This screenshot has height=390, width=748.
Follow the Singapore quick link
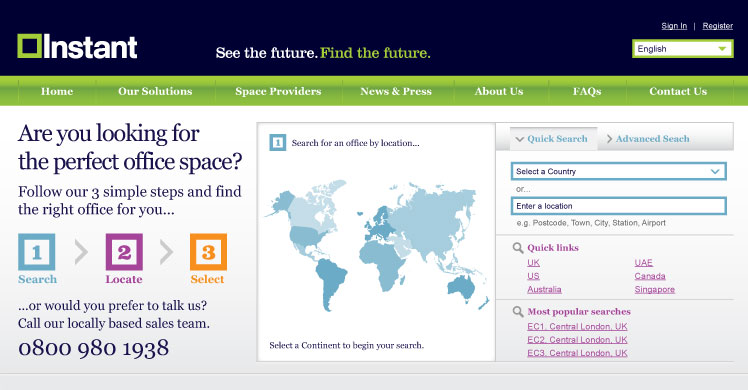[x=654, y=289]
